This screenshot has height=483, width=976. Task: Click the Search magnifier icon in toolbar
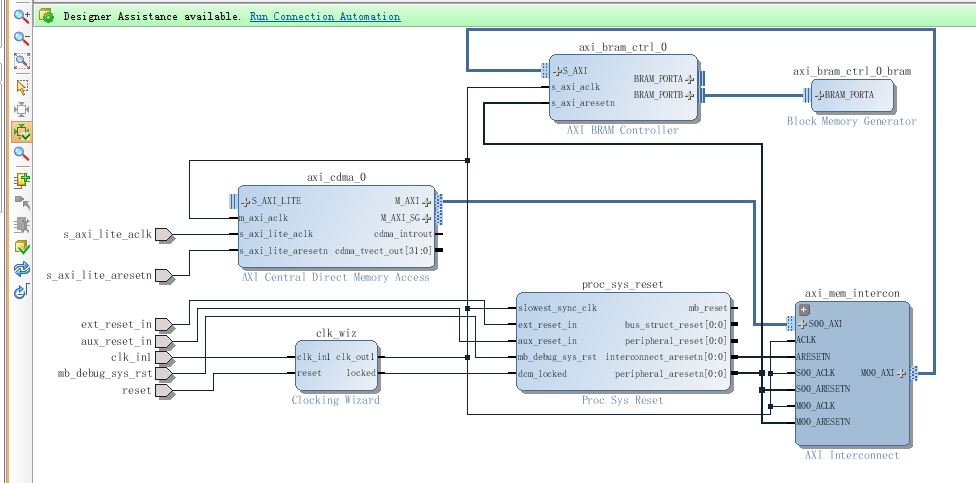[20, 154]
